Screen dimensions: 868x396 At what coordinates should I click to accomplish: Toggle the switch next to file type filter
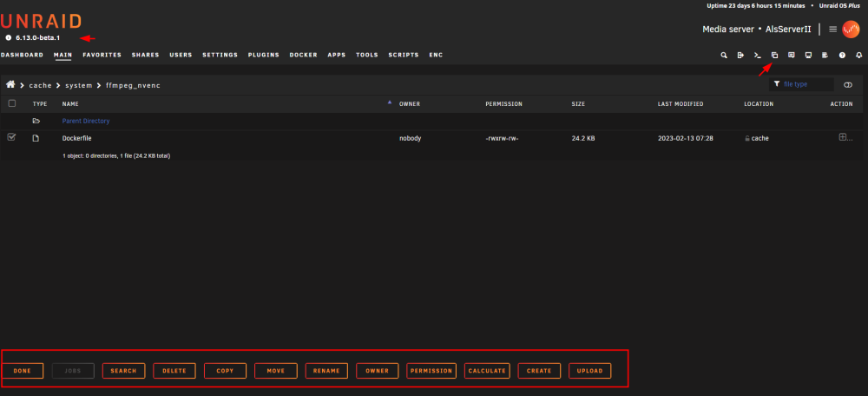[x=847, y=85]
